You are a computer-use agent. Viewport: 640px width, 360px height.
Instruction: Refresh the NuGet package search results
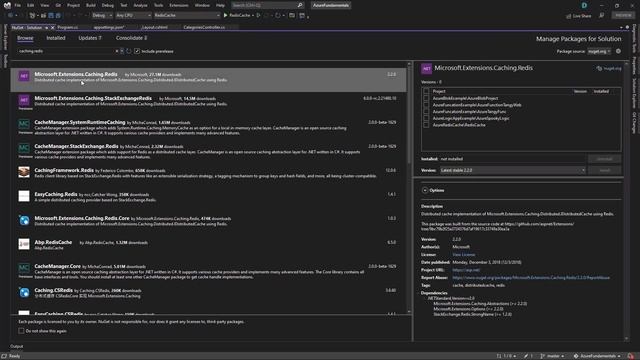(129, 51)
